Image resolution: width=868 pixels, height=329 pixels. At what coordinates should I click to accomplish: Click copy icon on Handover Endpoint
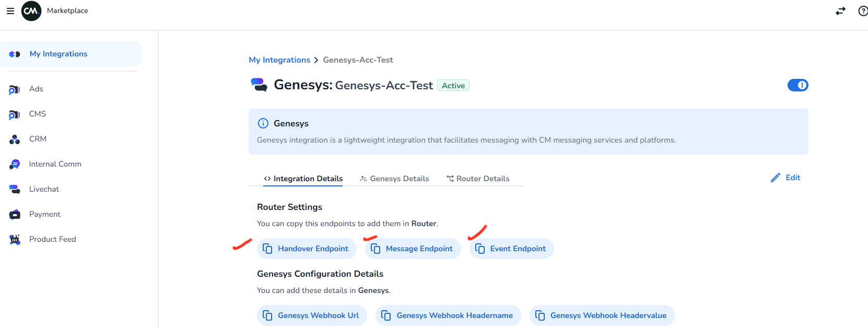267,249
